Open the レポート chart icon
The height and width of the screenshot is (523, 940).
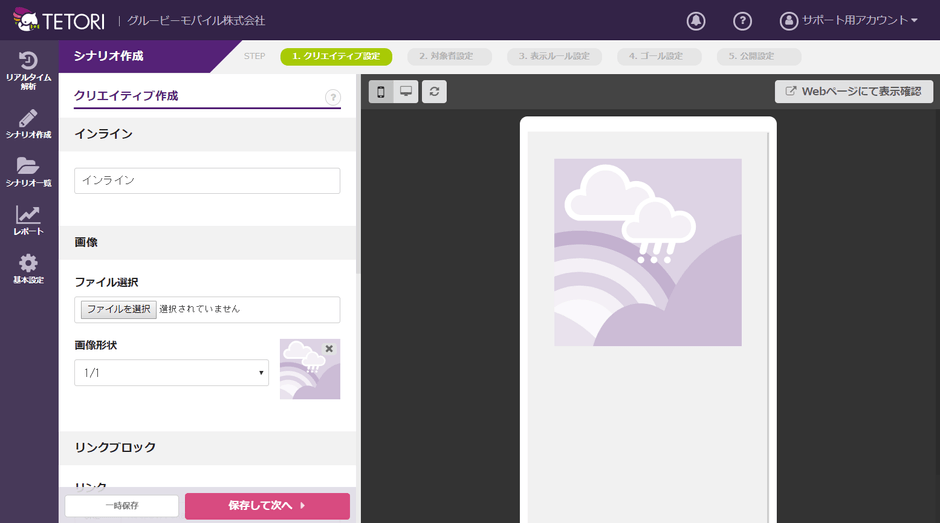click(x=28, y=220)
